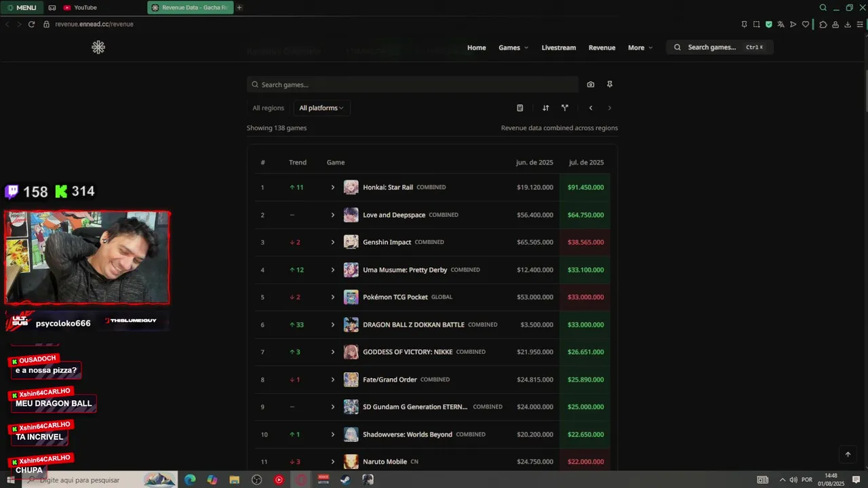Click browser translate icon
The width and height of the screenshot is (868, 488).
781,24
